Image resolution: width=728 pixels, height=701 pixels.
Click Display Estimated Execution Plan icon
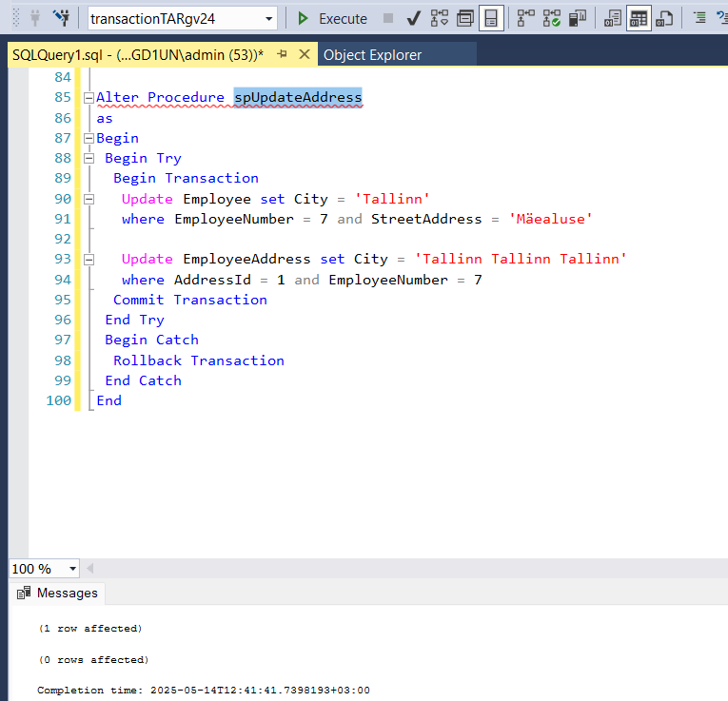tap(440, 19)
